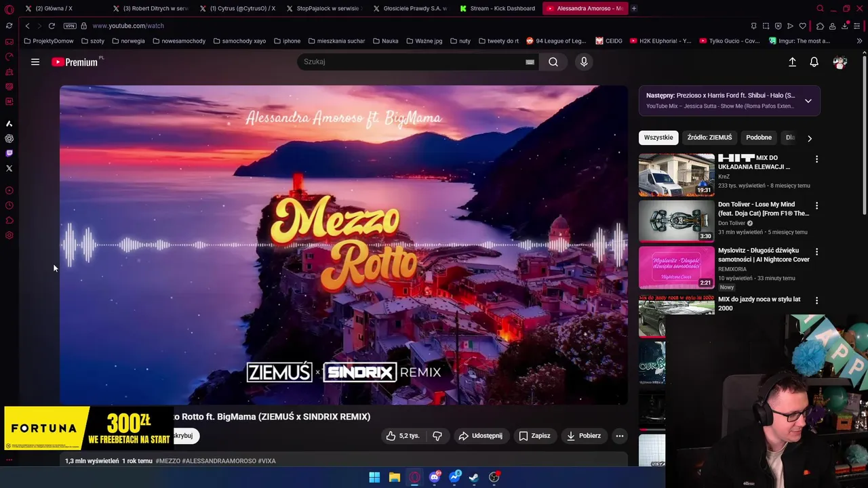This screenshot has height=488, width=868.
Task: Open the sidebar settings gear icon
Action: click(9, 235)
